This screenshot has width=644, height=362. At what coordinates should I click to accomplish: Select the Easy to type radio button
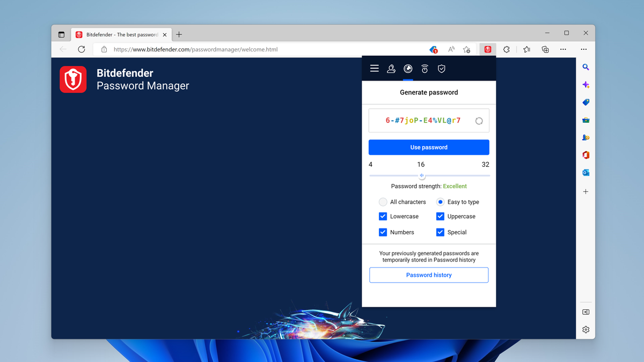coord(441,202)
